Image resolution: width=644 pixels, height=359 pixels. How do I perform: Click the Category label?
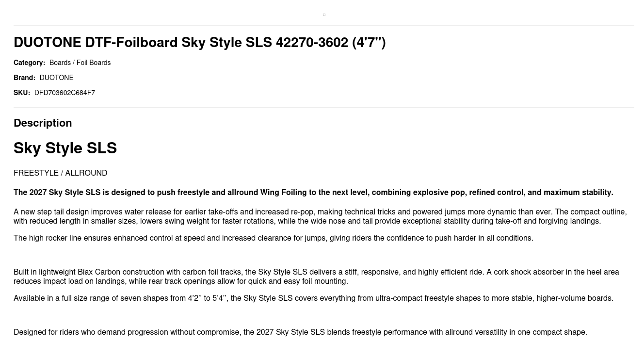(29, 63)
